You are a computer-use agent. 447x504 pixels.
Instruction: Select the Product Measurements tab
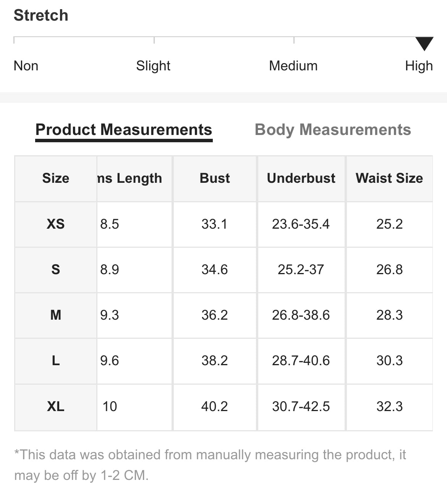124,130
